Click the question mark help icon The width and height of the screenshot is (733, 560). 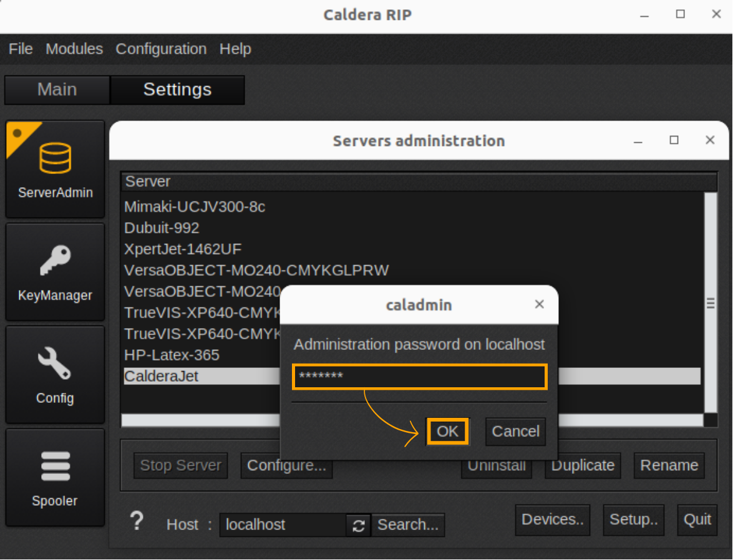tap(137, 521)
